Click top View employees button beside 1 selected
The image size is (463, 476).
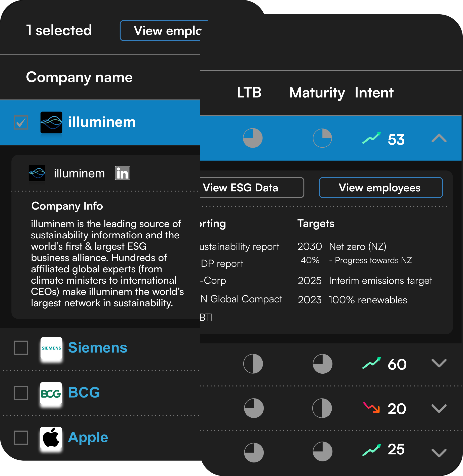pos(161,31)
